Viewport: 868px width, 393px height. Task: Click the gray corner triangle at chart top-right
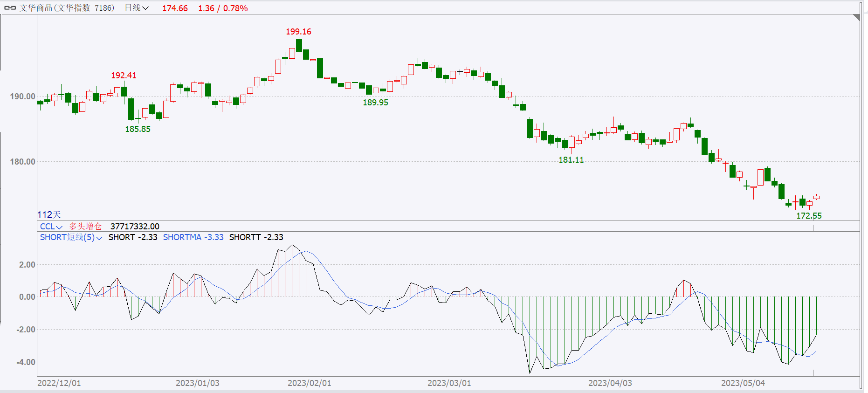[x=857, y=17]
